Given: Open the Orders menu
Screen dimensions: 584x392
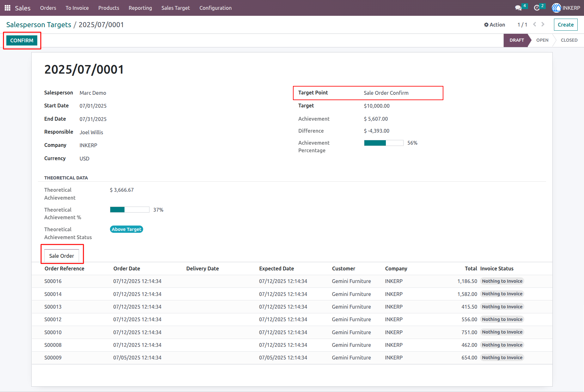Looking at the screenshot, I should (48, 8).
